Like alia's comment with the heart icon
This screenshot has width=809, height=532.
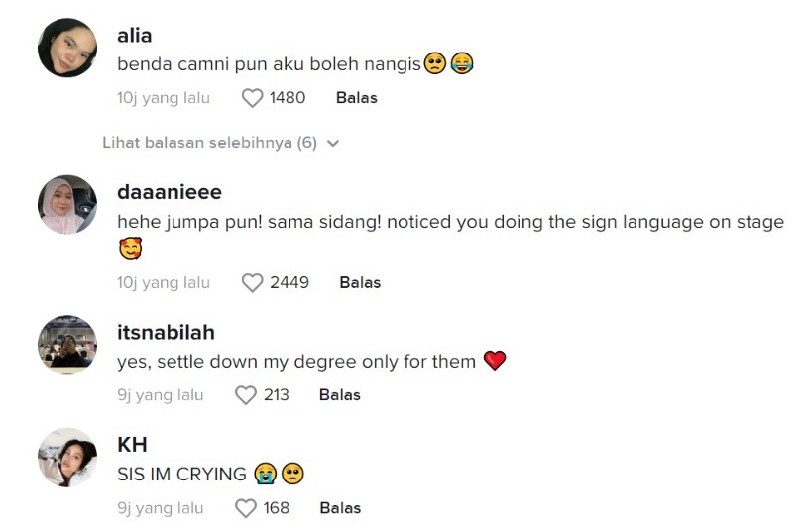coord(253,98)
